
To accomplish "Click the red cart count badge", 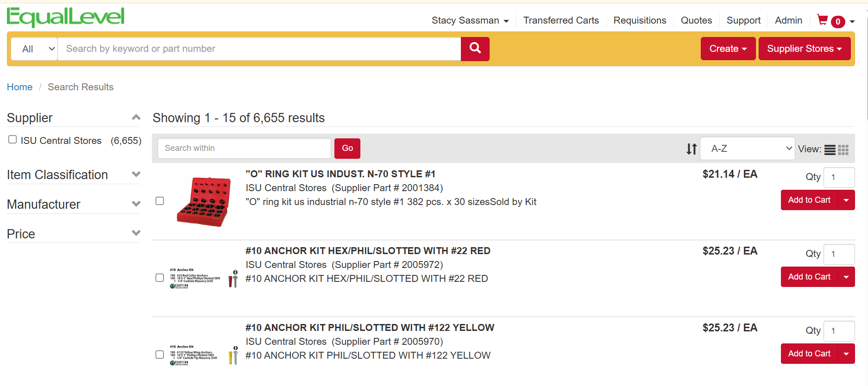I will (x=838, y=22).
